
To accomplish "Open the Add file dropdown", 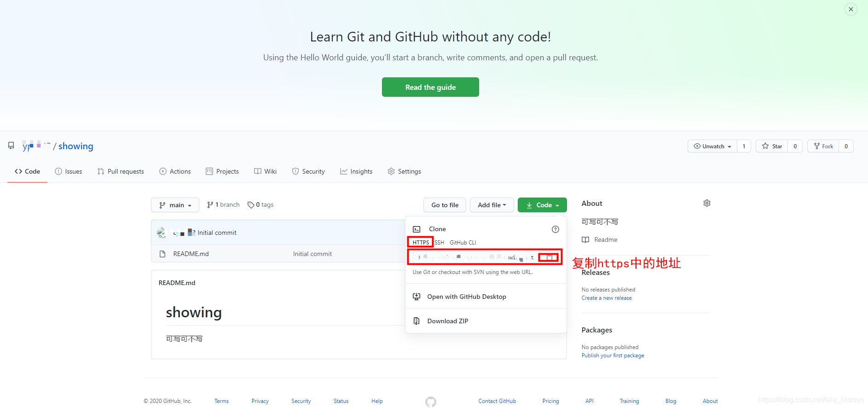I will click(492, 205).
